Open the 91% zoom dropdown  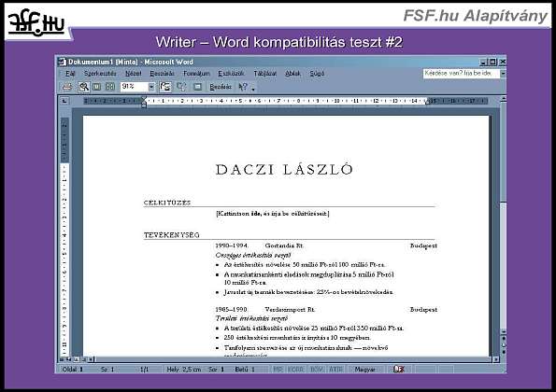(x=151, y=87)
